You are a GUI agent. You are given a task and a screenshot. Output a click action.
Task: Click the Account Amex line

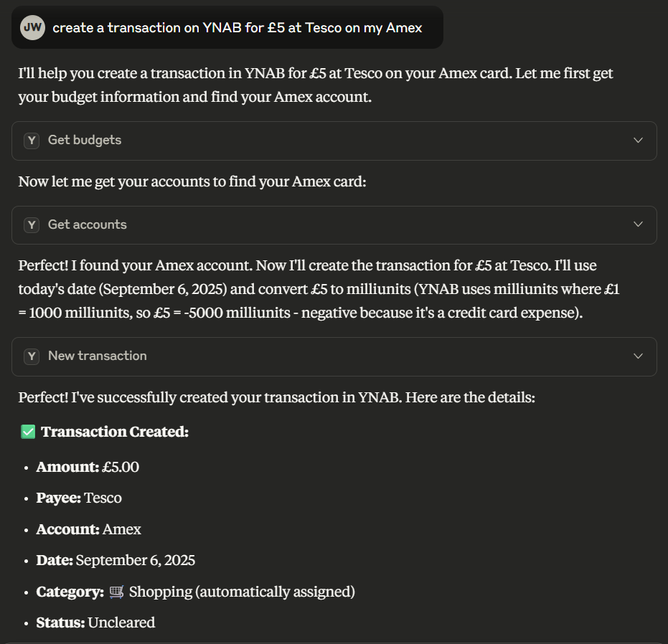(89, 529)
